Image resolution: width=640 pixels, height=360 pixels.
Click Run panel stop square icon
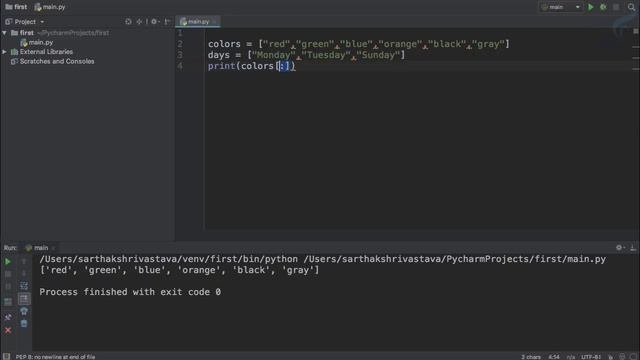8,274
